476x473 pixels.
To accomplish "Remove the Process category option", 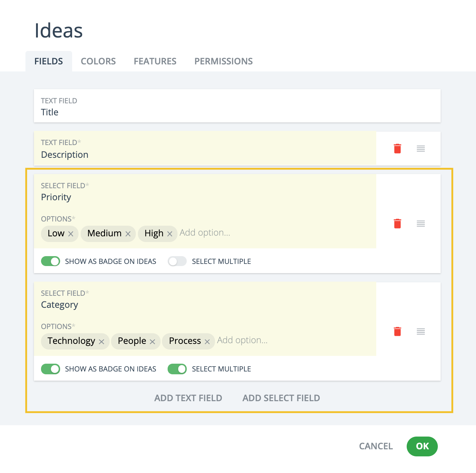I will click(x=207, y=342).
